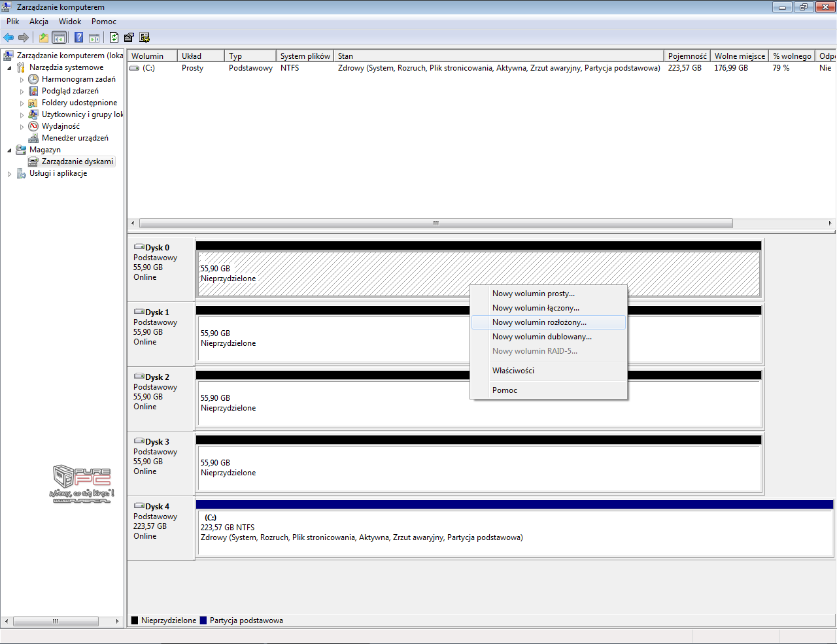837x644 pixels.
Task: Open Właściwości from the context menu
Action: [548, 371]
